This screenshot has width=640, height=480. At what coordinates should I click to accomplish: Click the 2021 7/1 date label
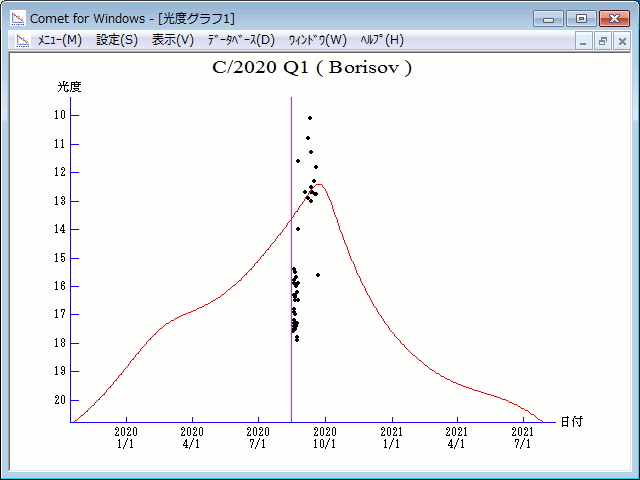coord(523,438)
